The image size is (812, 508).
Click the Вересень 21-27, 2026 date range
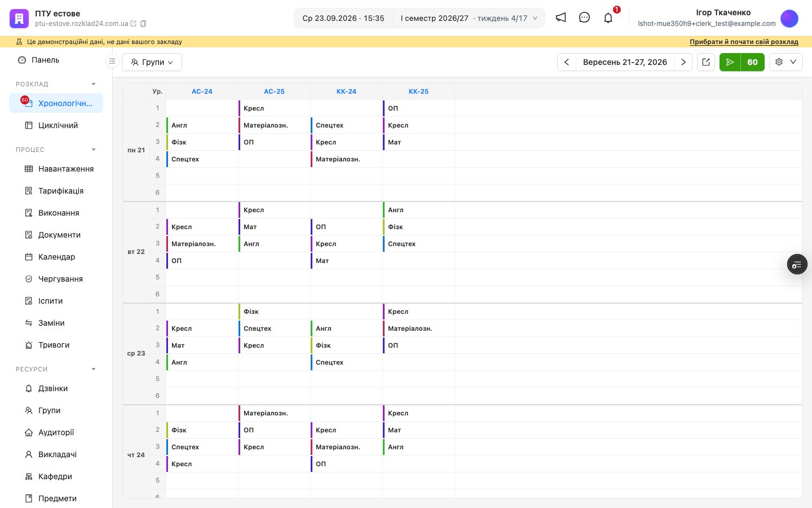[625, 62]
